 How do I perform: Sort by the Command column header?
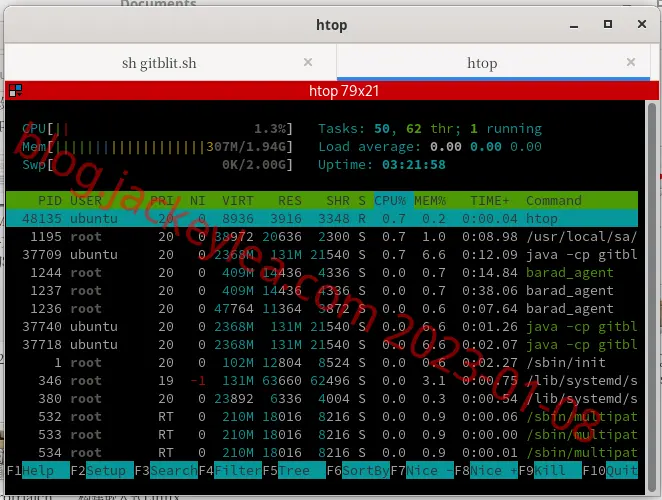click(x=553, y=200)
